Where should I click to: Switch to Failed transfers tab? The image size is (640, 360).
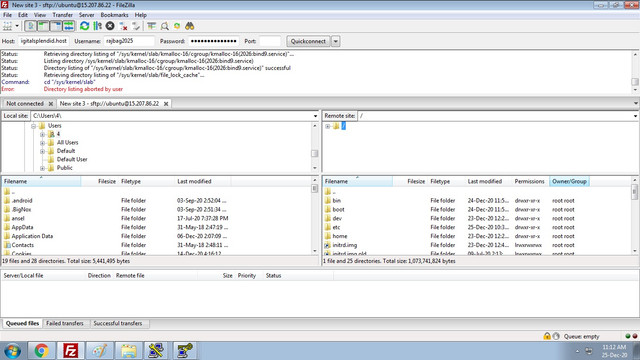click(65, 324)
